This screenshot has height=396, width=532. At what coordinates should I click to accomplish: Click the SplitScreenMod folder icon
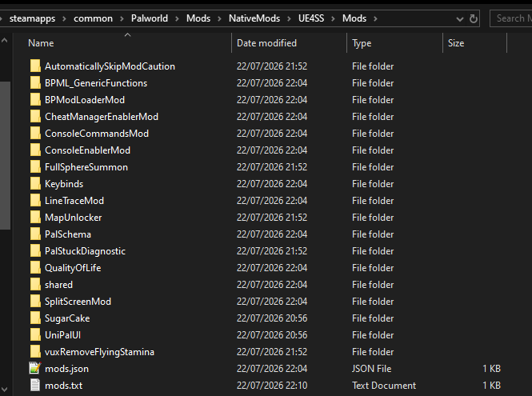pos(35,301)
